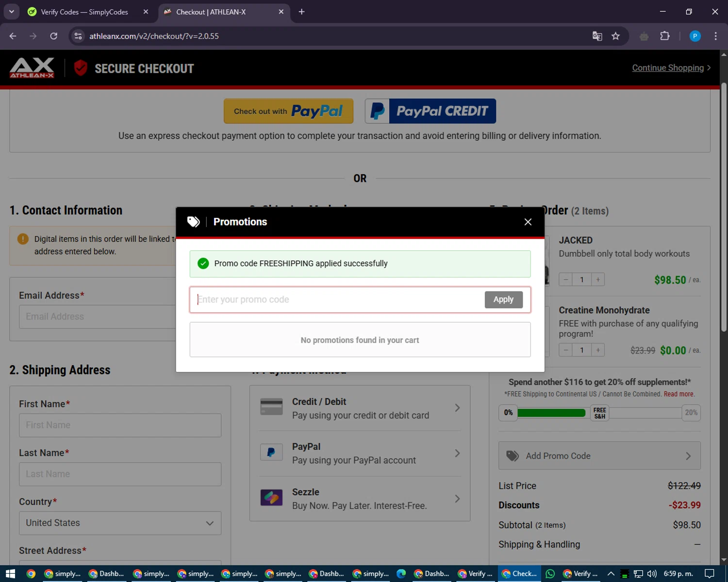Open the Windows notification center

(709, 574)
